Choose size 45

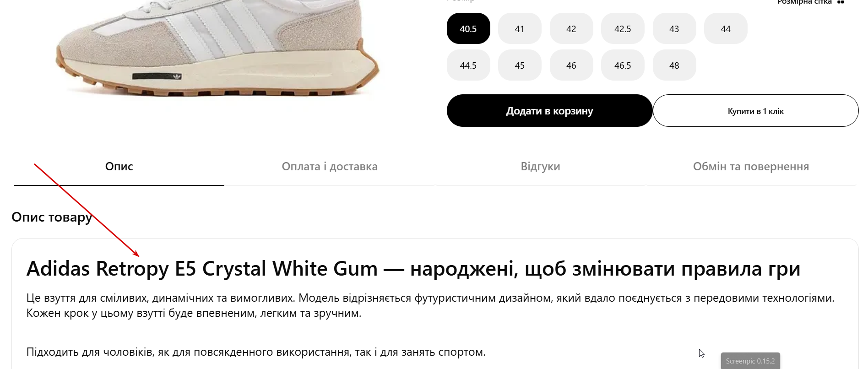(x=520, y=65)
